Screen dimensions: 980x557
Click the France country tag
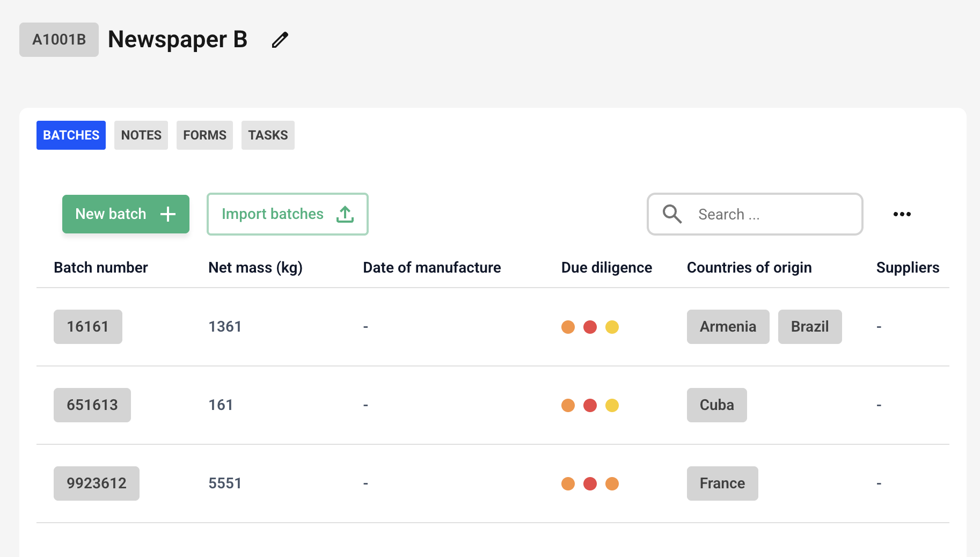(x=722, y=483)
